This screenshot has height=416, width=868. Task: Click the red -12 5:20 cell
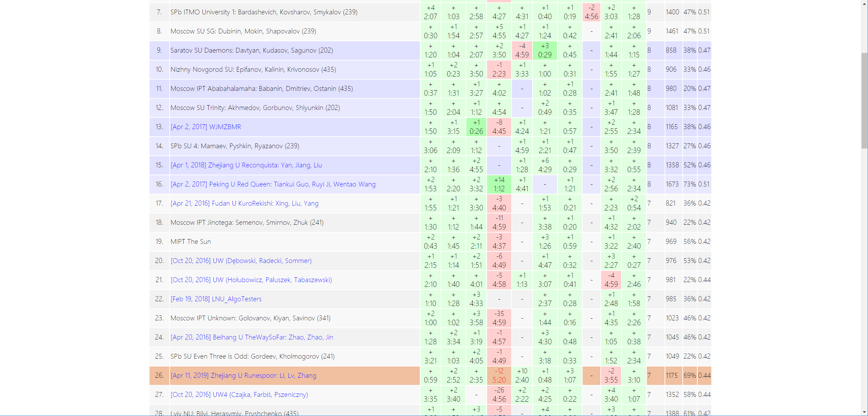pos(499,375)
